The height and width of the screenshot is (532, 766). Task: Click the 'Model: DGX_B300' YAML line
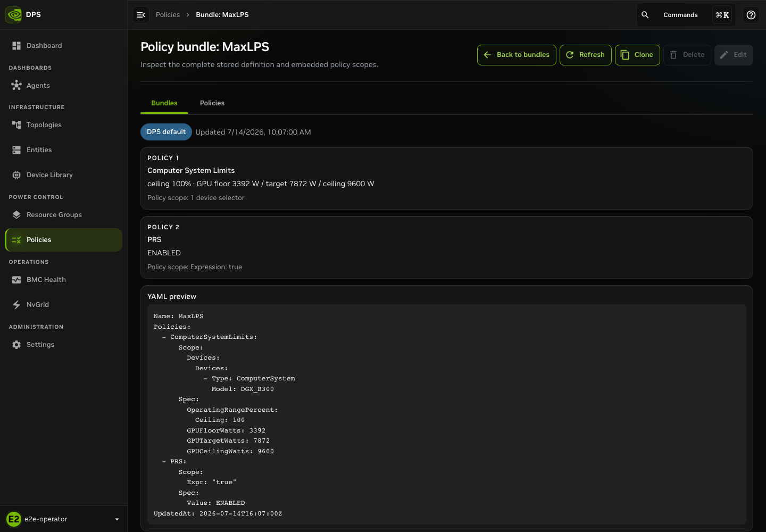[x=243, y=389]
